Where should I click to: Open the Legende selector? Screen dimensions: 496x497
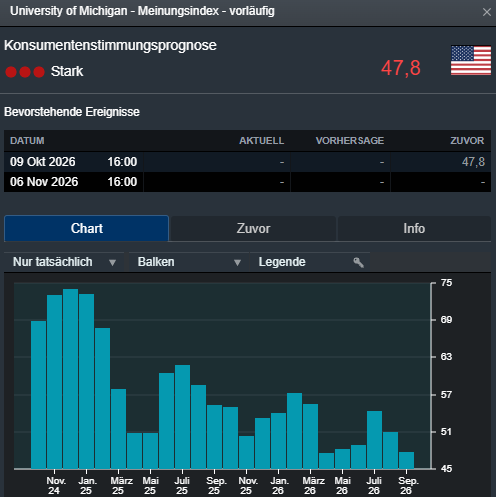310,262
